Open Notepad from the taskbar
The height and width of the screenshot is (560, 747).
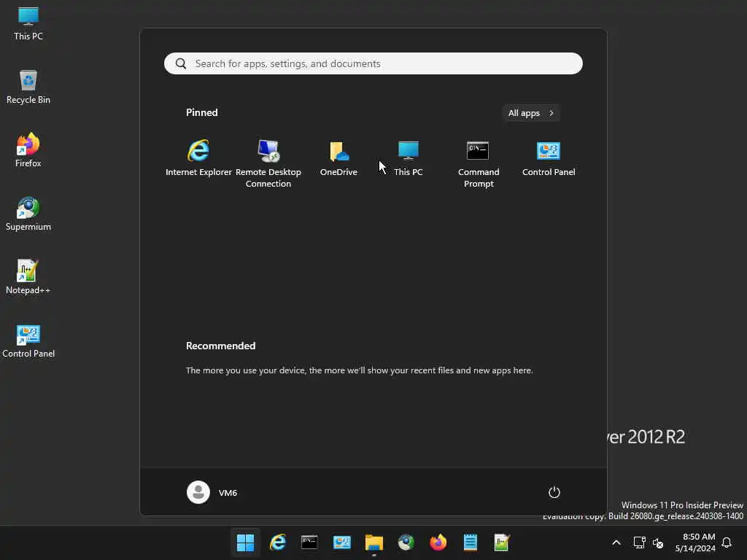[x=471, y=542]
